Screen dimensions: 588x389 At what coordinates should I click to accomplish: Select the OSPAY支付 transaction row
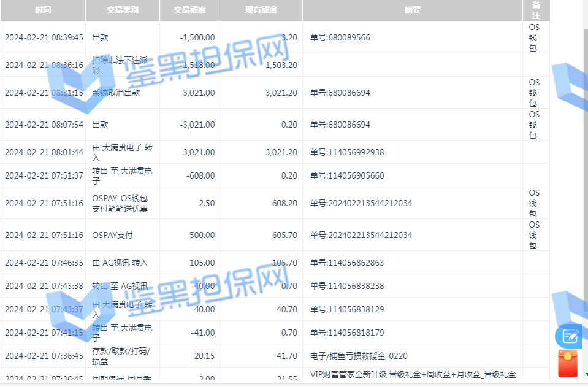[x=112, y=235]
